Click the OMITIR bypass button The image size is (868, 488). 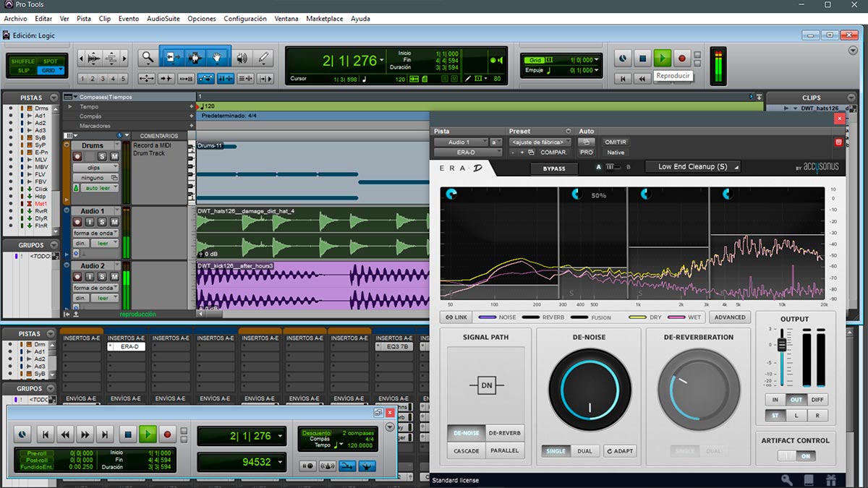click(x=616, y=142)
